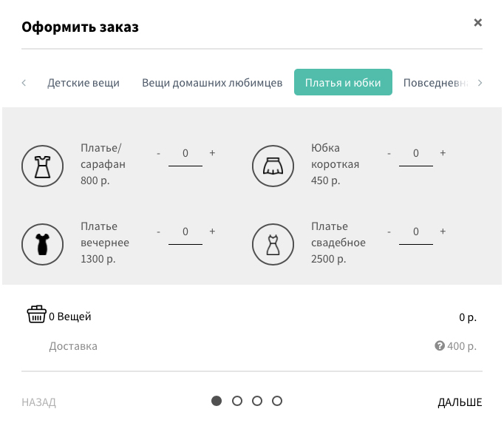The width and height of the screenshot is (504, 426).
Task: Click the Юбка короткая skirt icon
Action: 273,166
